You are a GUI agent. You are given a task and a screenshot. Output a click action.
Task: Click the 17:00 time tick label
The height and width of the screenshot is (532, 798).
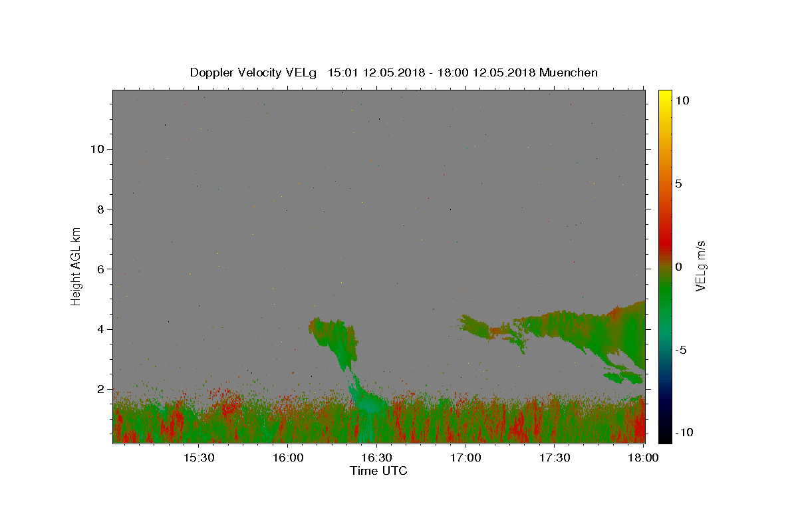[465, 458]
